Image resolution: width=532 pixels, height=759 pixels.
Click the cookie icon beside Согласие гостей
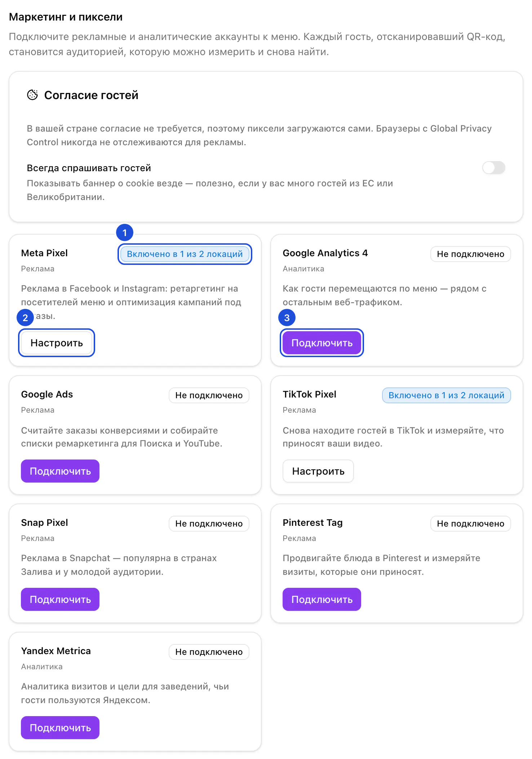click(32, 95)
